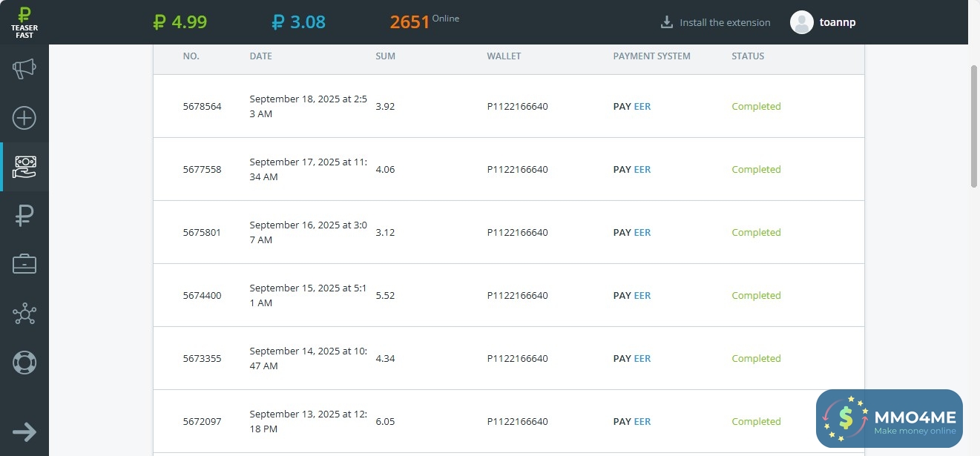Click the Teaser Fast logo
This screenshot has height=456, width=980.
point(24,22)
